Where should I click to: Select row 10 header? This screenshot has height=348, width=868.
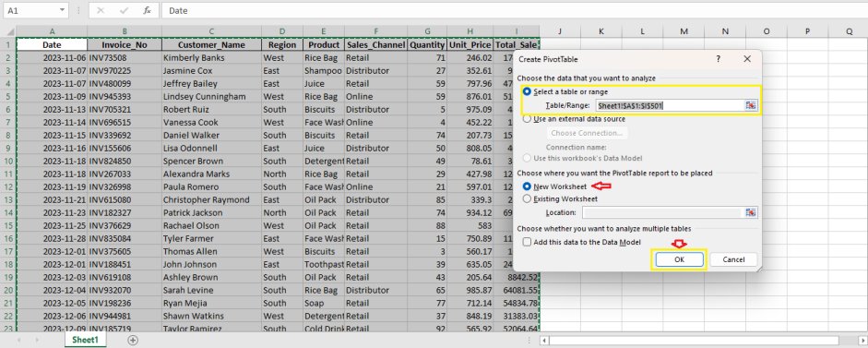[8, 161]
